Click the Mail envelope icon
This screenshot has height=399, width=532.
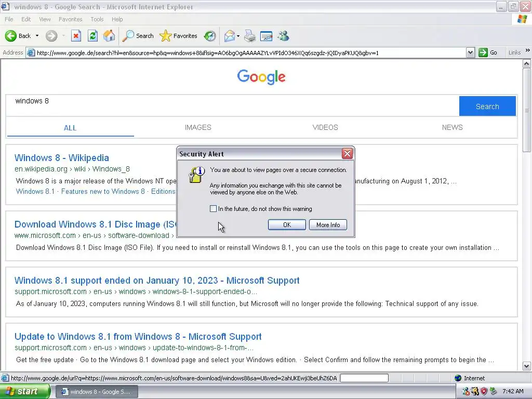(229, 36)
